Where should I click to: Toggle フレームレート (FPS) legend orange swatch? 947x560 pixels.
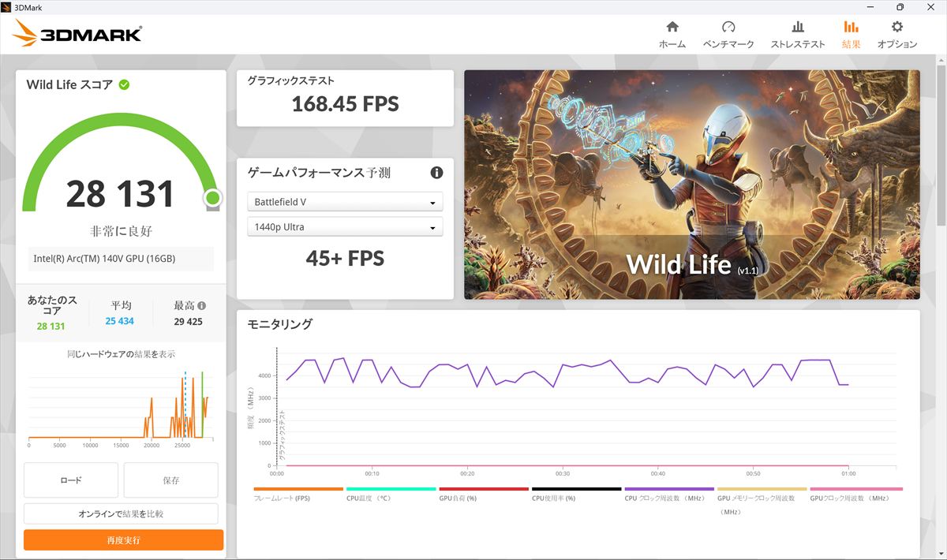[298, 489]
